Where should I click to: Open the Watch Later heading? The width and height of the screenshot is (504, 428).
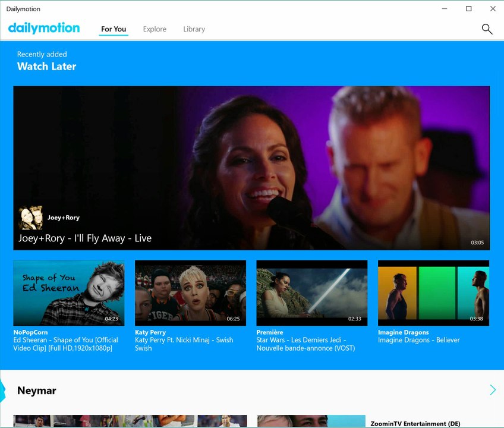tap(46, 66)
